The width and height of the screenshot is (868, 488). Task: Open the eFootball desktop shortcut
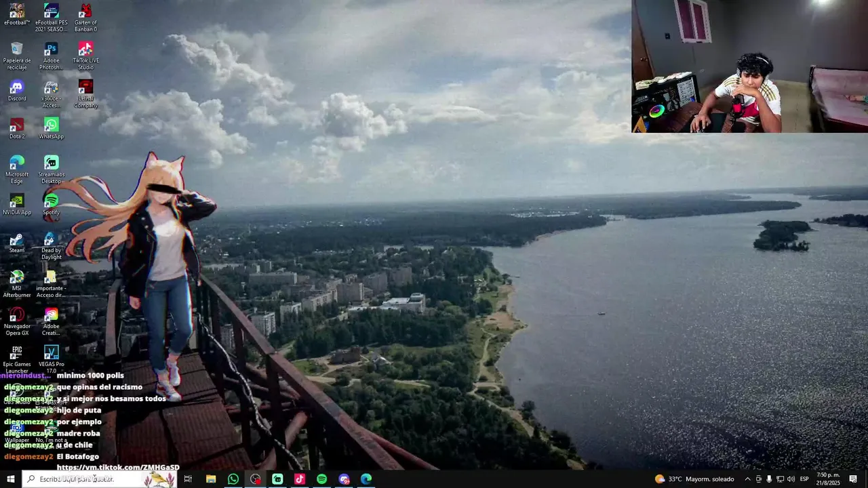click(17, 14)
